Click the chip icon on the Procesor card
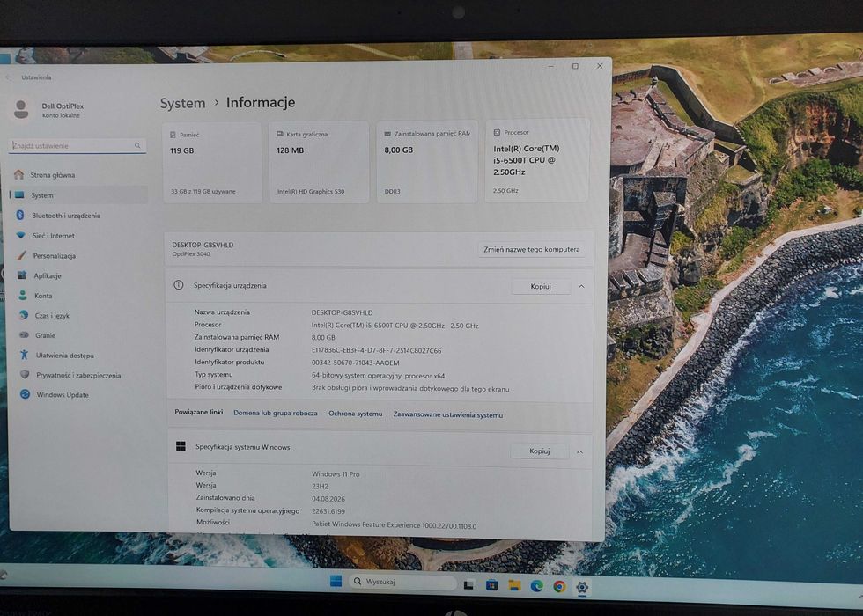This screenshot has height=616, width=863. pyautogui.click(x=497, y=133)
